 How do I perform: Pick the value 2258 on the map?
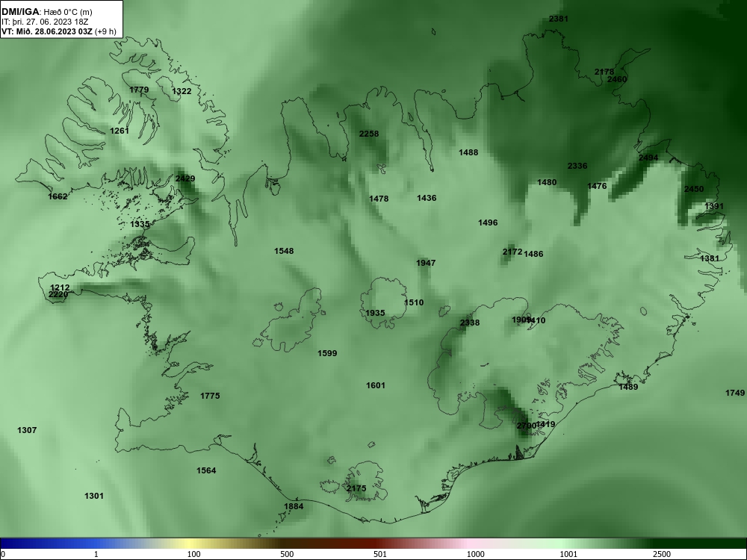[369, 134]
